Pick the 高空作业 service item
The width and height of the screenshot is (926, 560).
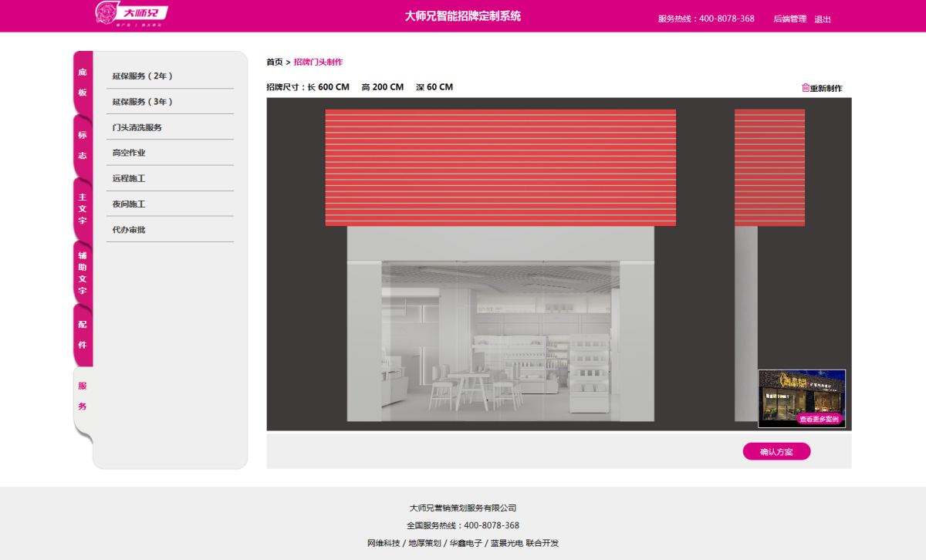pyautogui.click(x=129, y=153)
